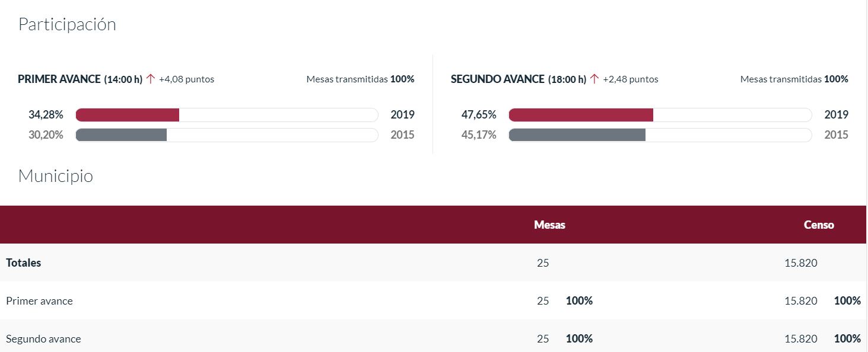Click the gray 2015 bar under Primer Avance
The image size is (868, 352).
point(122,135)
